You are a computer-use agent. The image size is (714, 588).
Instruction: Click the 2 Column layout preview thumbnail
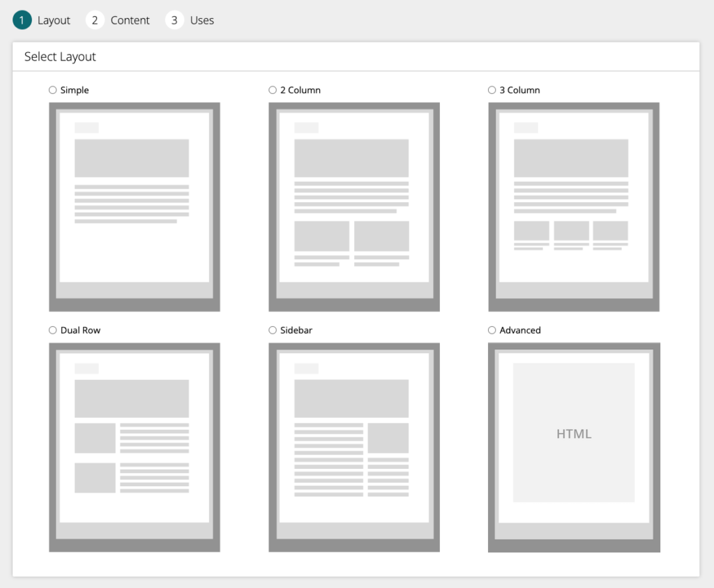354,207
